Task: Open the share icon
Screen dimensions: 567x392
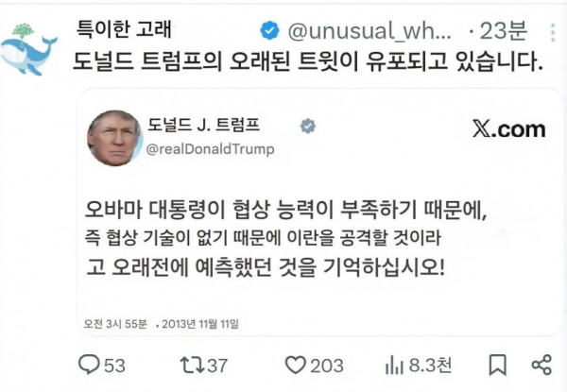Action: point(541,365)
